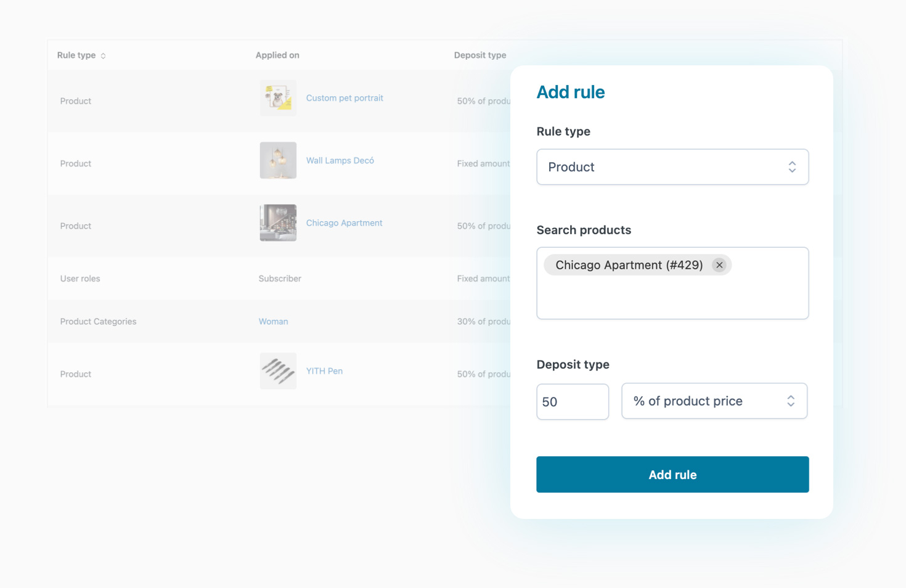This screenshot has height=588, width=906.
Task: Open the Custom pet portrait link
Action: (345, 98)
